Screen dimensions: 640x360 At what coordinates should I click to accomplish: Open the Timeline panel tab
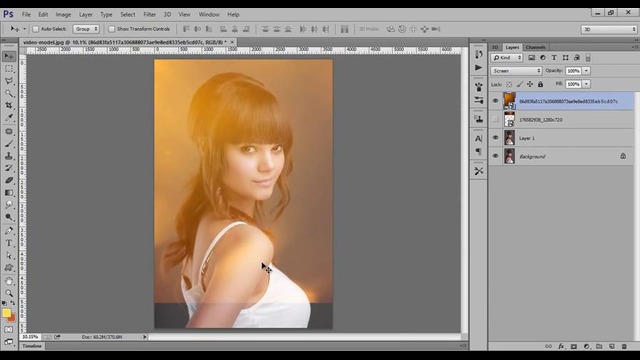coord(32,346)
